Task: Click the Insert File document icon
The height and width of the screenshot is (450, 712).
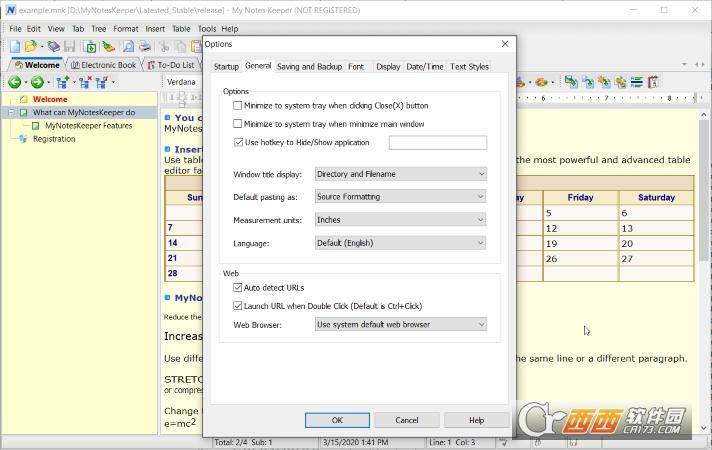Action: (x=588, y=82)
